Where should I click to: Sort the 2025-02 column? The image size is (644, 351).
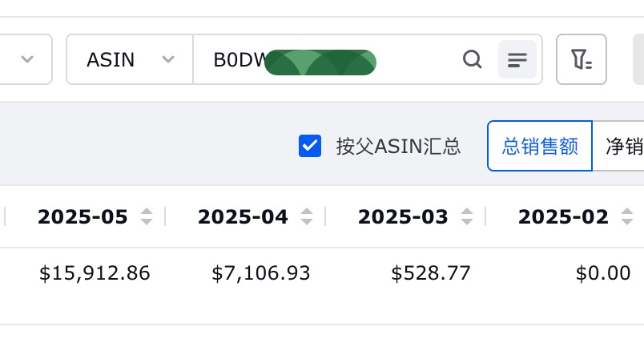pyautogui.click(x=626, y=216)
